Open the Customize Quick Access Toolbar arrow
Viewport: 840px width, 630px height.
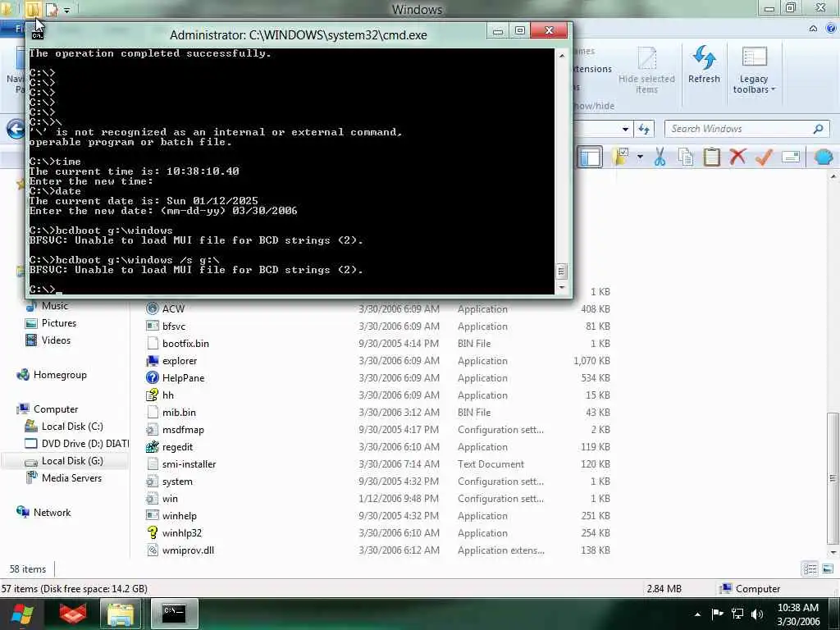[66, 10]
